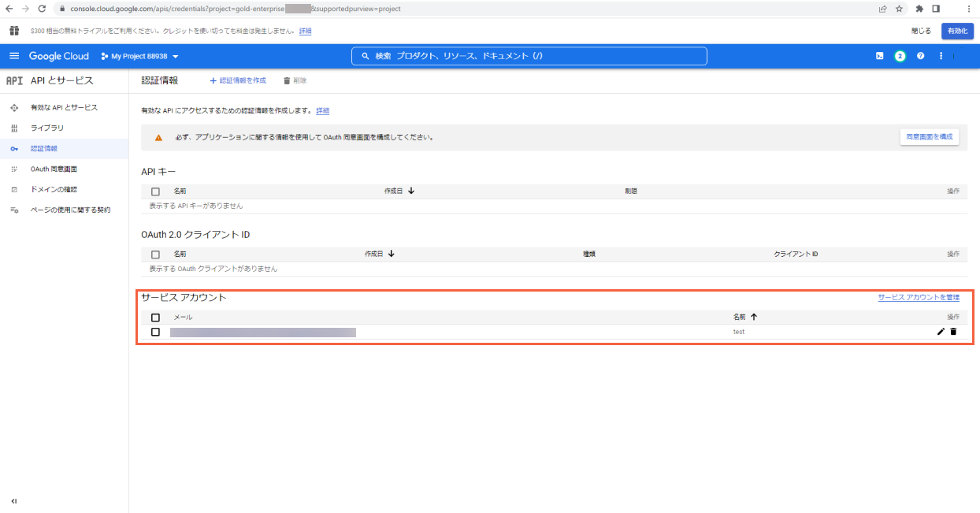This screenshot has height=513, width=980.
Task: Open the help question mark icon
Action: click(920, 56)
